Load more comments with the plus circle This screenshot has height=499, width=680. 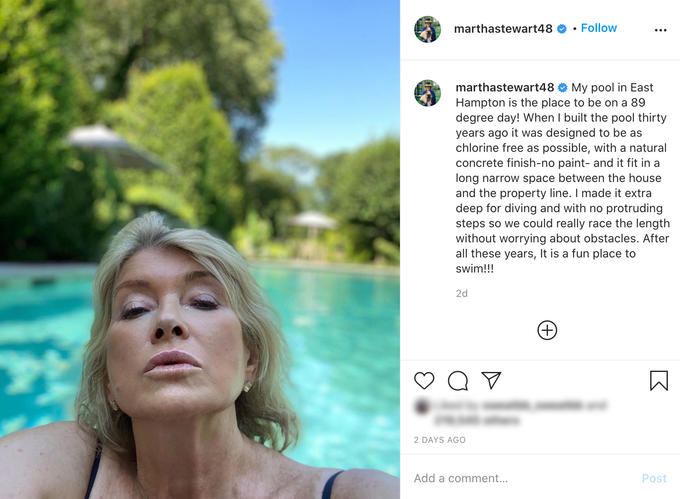point(547,330)
